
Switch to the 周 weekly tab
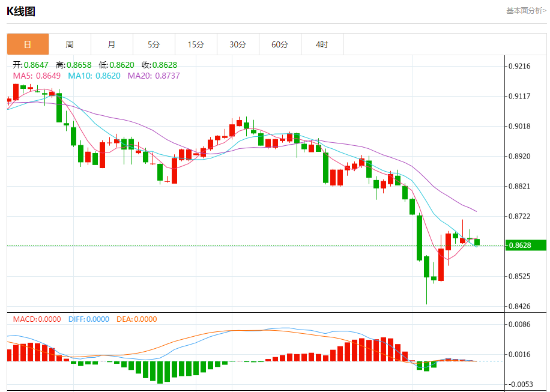70,44
